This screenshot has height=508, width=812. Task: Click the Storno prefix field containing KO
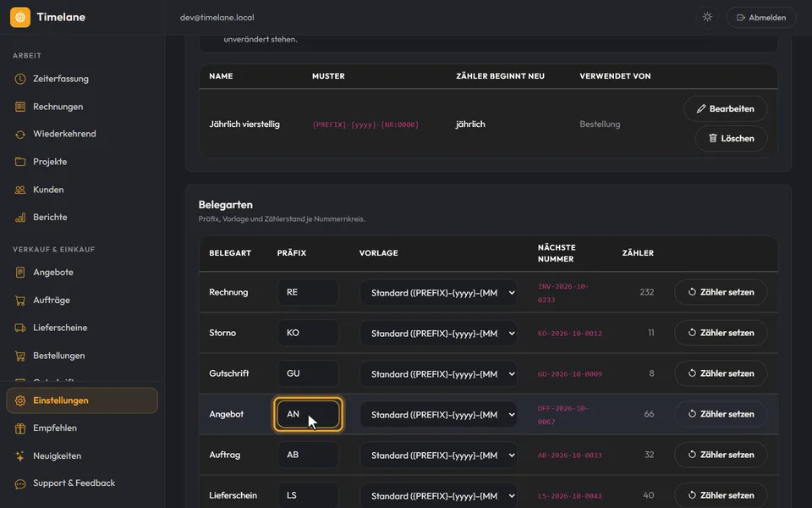click(x=308, y=333)
